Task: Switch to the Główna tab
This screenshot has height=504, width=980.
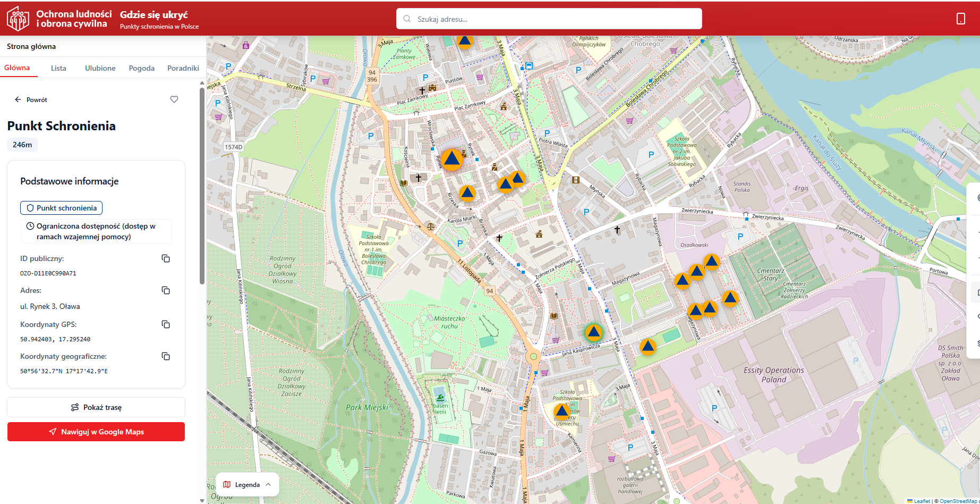Action: 17,68
